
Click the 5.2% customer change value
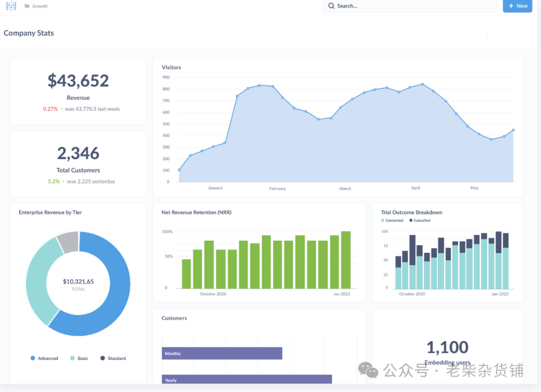point(54,181)
